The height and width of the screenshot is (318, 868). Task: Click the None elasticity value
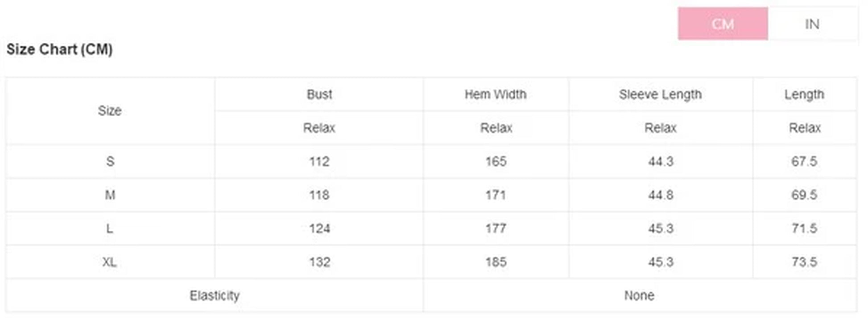(x=639, y=295)
